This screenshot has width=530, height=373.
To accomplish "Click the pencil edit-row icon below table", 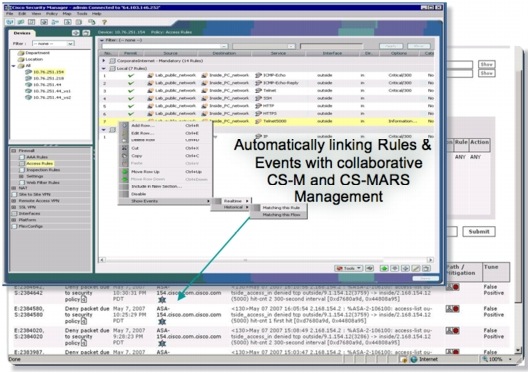I will [416, 269].
